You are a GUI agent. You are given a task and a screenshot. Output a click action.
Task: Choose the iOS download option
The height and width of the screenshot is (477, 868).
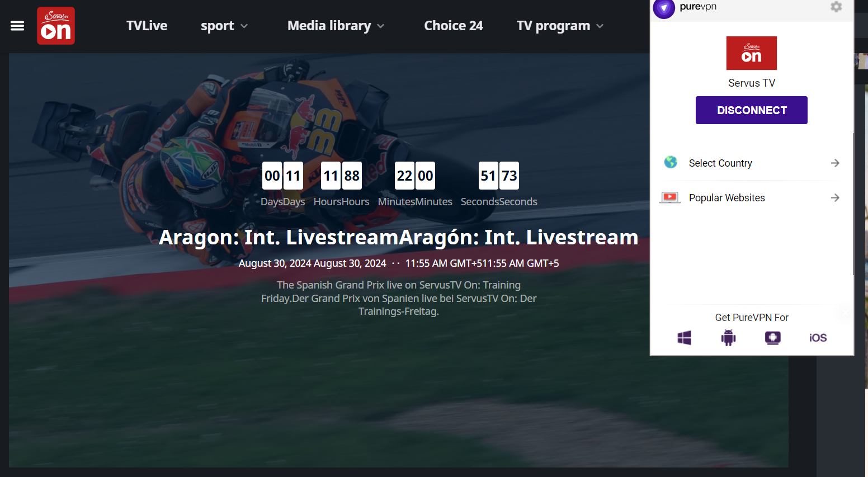tap(818, 338)
